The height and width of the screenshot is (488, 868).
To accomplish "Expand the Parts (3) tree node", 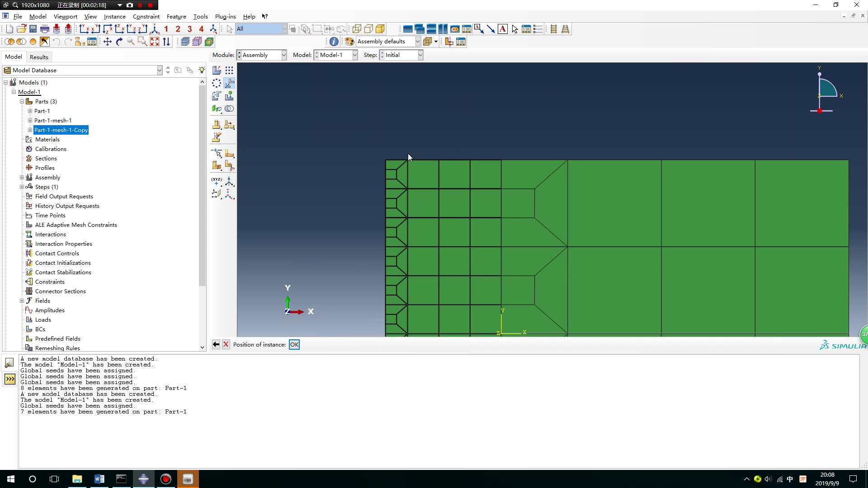I will pyautogui.click(x=21, y=101).
